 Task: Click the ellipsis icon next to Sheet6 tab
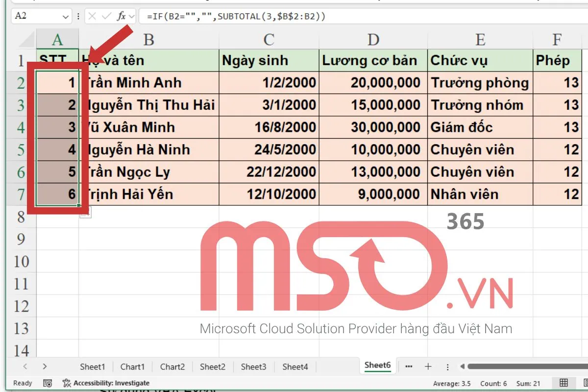[x=409, y=367]
